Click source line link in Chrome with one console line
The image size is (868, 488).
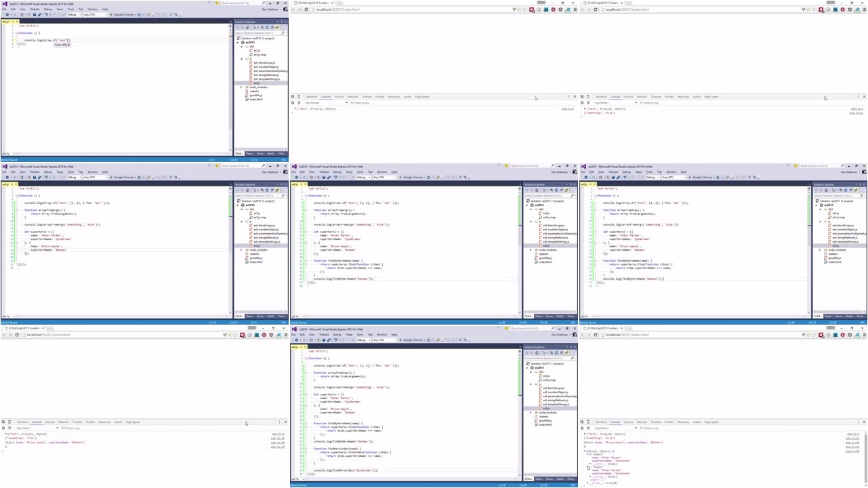point(569,108)
